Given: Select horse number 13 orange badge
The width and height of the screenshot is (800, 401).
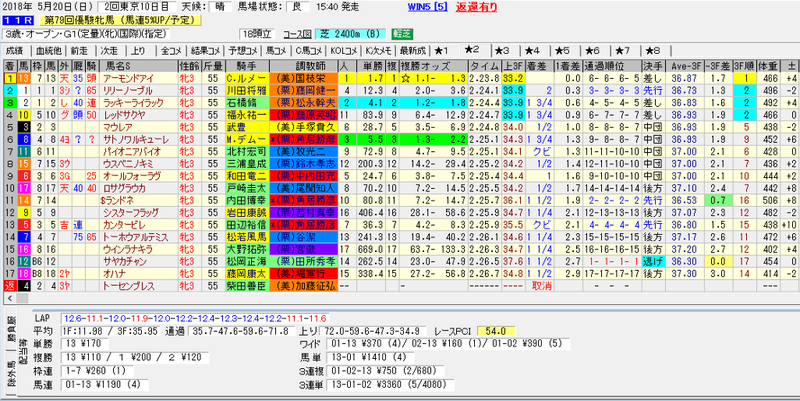Looking at the screenshot, I should click(24, 79).
